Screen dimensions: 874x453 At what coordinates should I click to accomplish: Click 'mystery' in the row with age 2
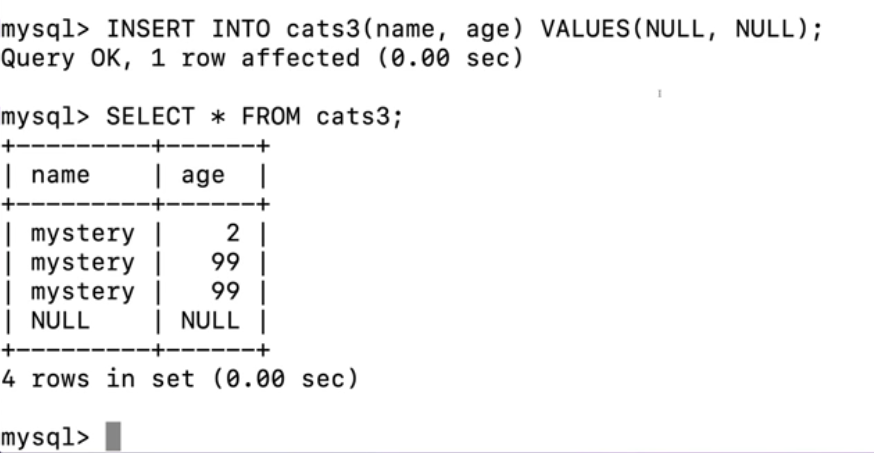(x=83, y=234)
